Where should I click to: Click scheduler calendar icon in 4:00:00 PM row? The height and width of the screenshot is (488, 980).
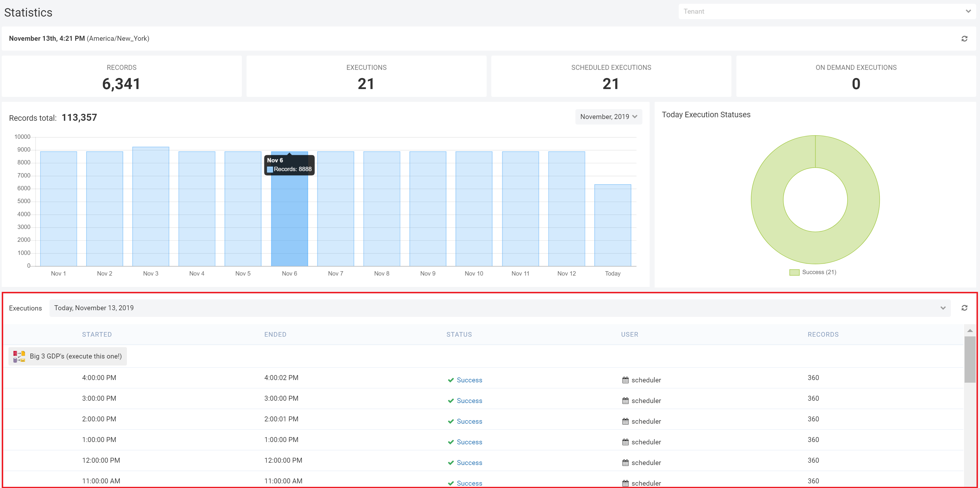click(625, 380)
